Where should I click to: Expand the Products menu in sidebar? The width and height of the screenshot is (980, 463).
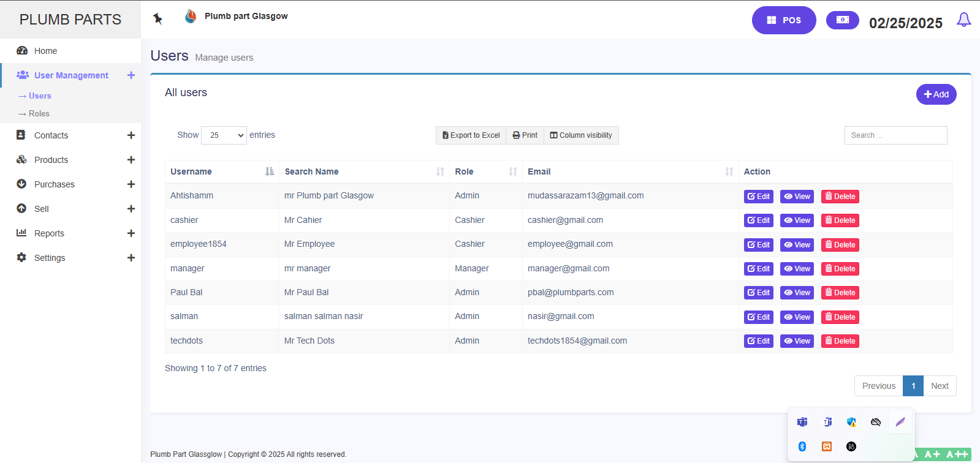pyautogui.click(x=131, y=160)
